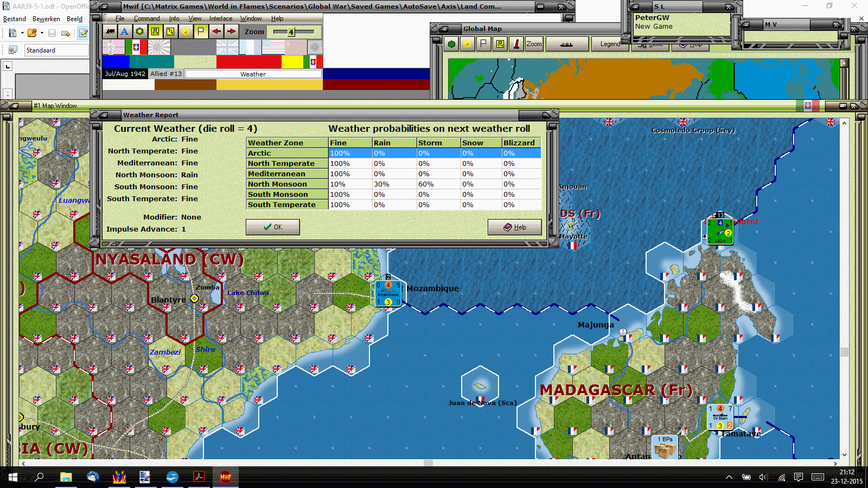Expand the open file dropdown arrow in OpenOffice

(x=42, y=33)
